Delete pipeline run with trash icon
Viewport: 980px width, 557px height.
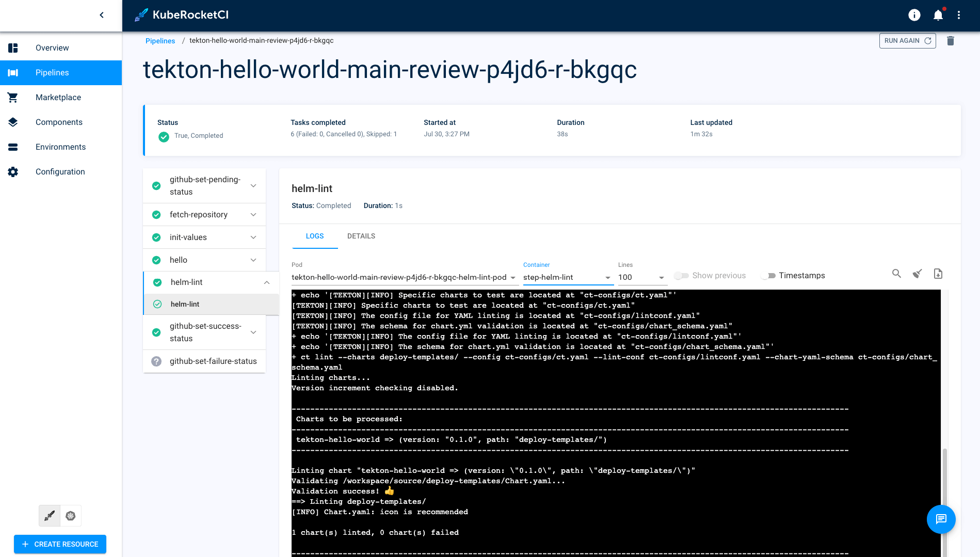950,41
